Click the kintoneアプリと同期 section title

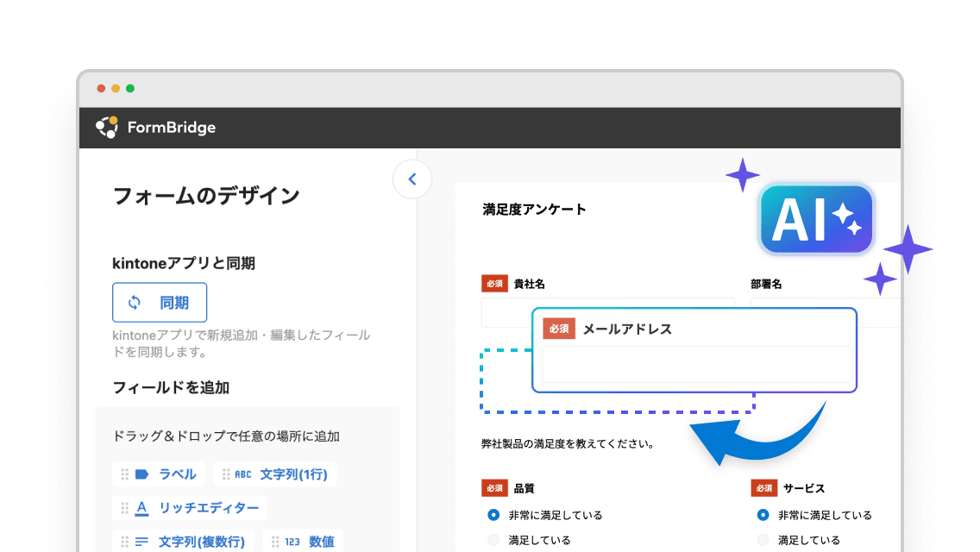tap(184, 263)
